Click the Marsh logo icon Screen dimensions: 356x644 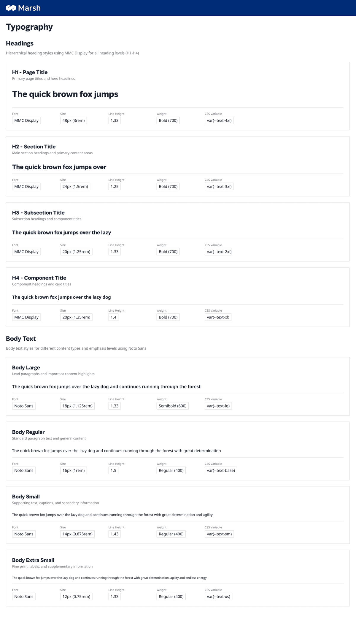(x=11, y=8)
